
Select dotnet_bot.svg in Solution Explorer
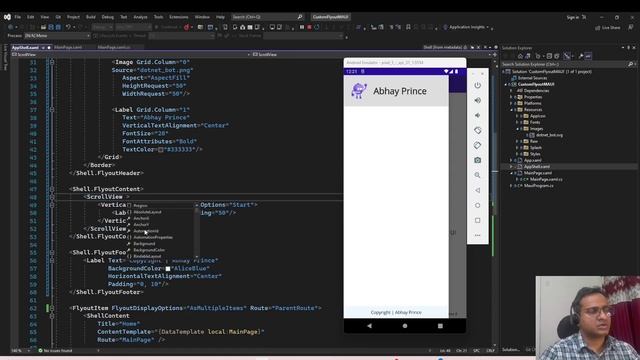click(549, 135)
